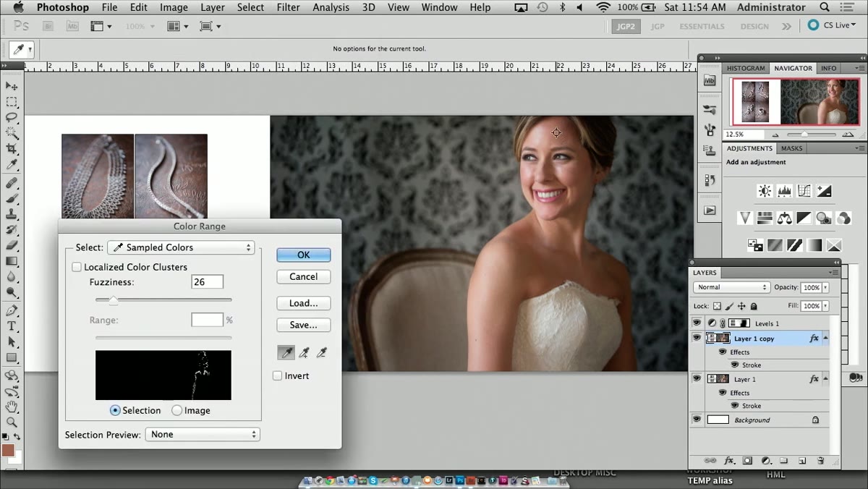The height and width of the screenshot is (489, 868).
Task: Hide the Levels 1 layer
Action: 697,323
